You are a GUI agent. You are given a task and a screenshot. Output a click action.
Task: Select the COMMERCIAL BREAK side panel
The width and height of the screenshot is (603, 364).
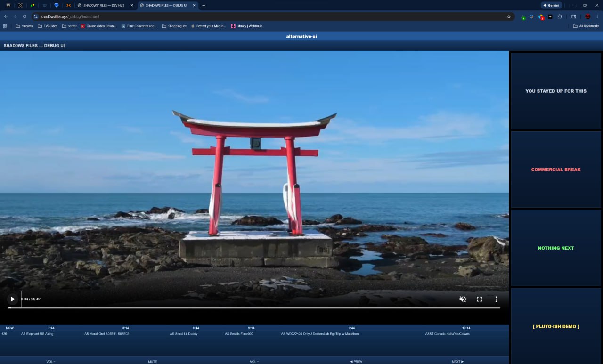click(556, 170)
